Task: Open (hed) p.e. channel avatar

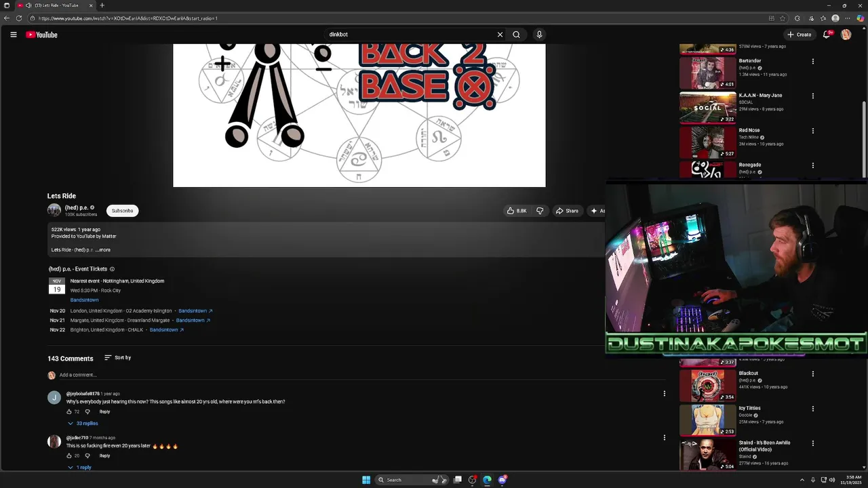Action: click(x=54, y=211)
